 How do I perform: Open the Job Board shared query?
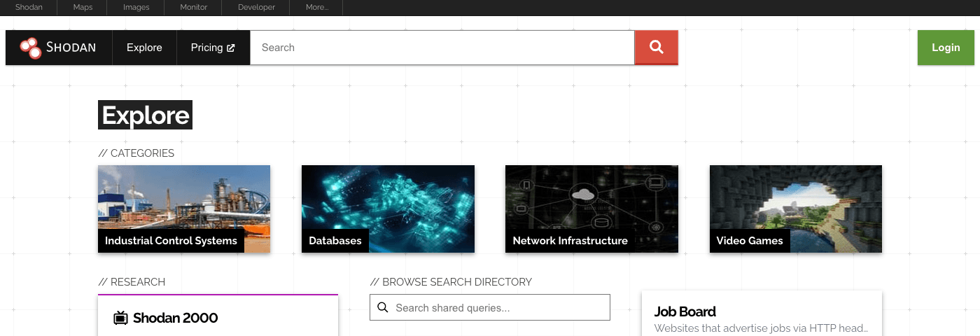pos(685,311)
